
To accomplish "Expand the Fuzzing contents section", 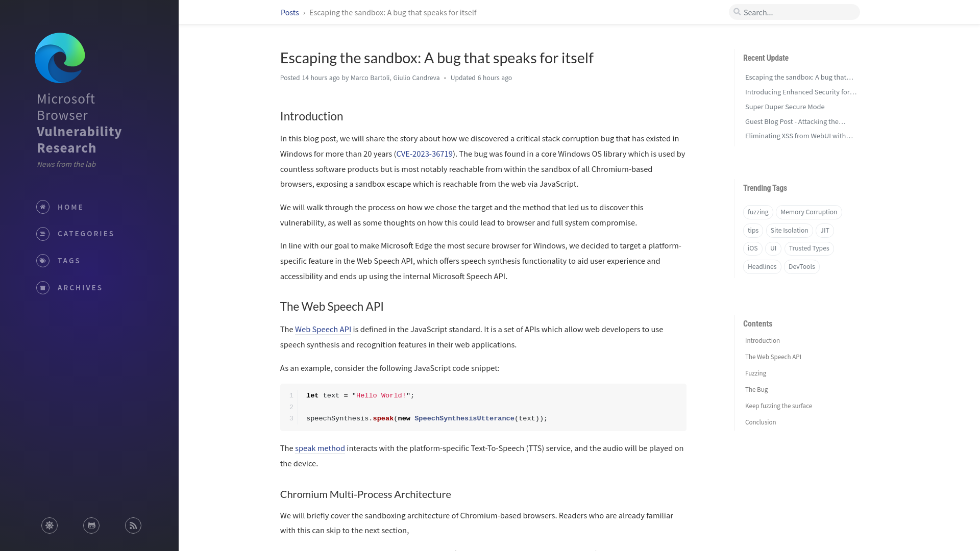I will pyautogui.click(x=755, y=373).
